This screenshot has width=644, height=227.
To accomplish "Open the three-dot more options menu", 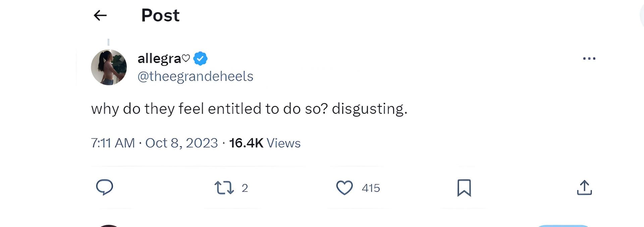I will [589, 58].
